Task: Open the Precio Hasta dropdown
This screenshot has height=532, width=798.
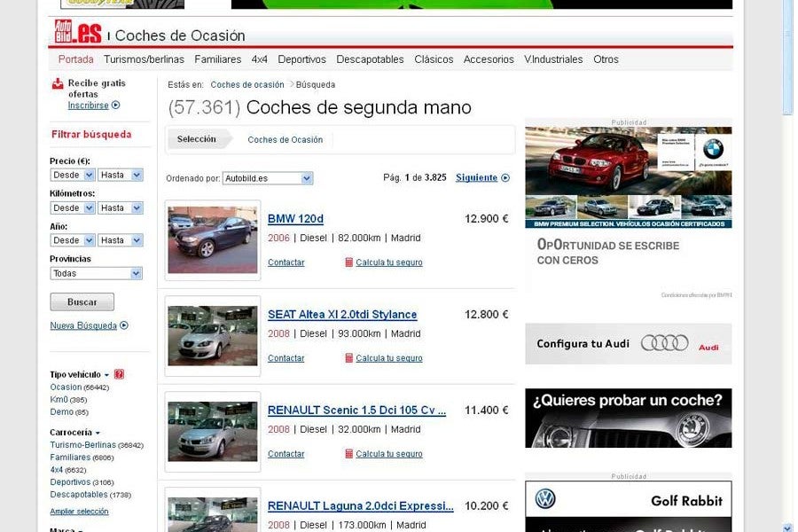Action: pos(120,176)
